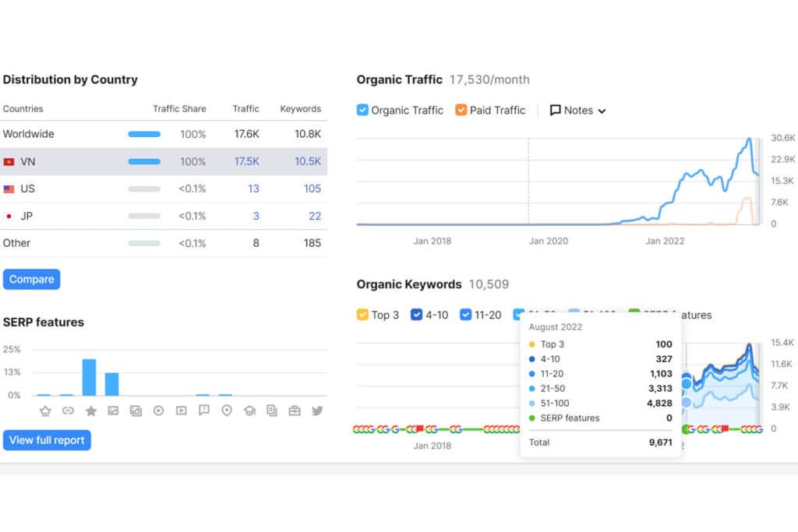Click the Other countries row label

coord(17,243)
